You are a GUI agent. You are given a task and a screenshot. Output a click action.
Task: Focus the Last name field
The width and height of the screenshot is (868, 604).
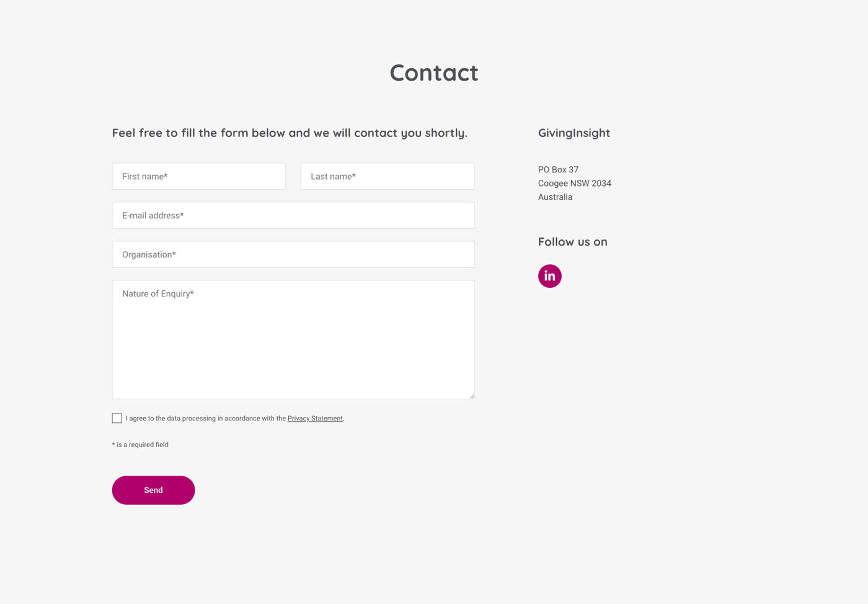pos(387,176)
